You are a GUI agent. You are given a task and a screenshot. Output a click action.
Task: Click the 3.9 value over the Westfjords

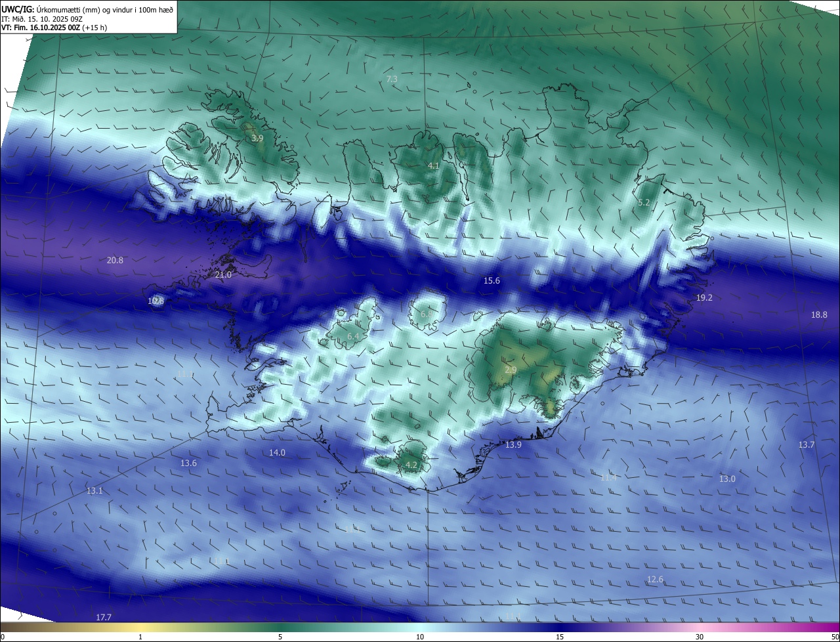coord(257,139)
